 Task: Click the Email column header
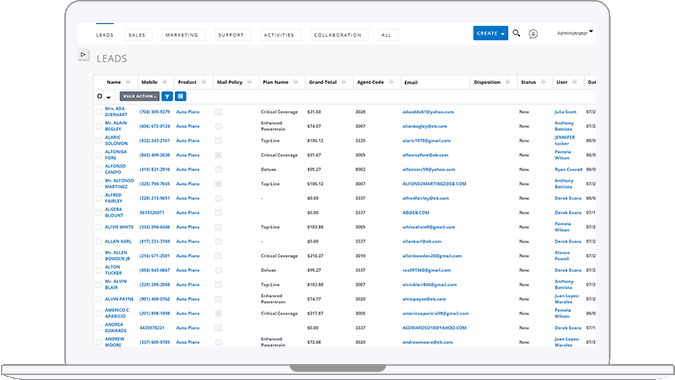point(411,83)
